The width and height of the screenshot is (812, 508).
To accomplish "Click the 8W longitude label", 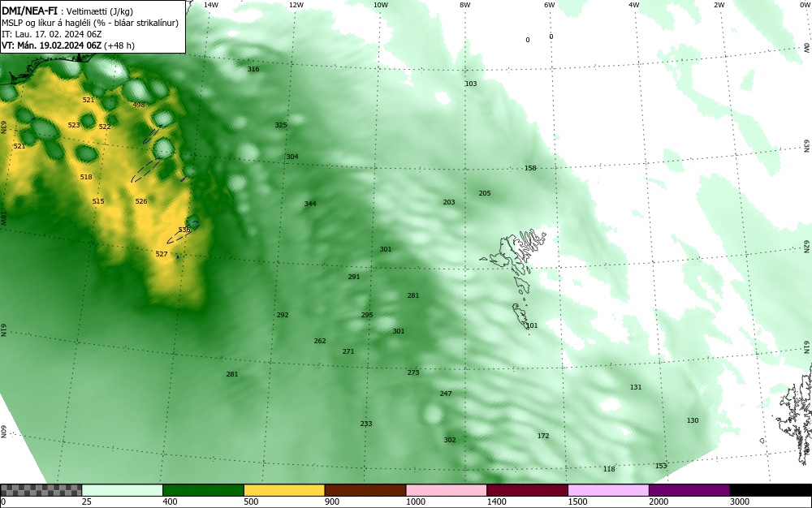I will (x=465, y=5).
